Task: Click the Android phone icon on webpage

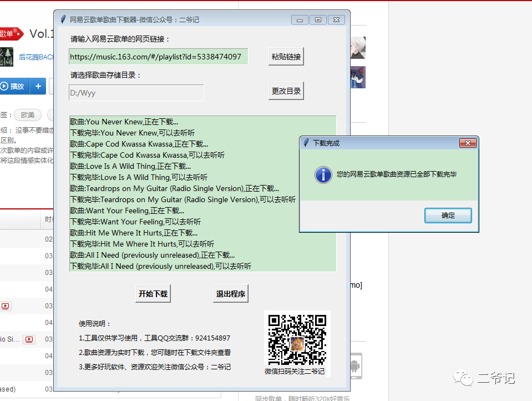Action: (x=356, y=366)
